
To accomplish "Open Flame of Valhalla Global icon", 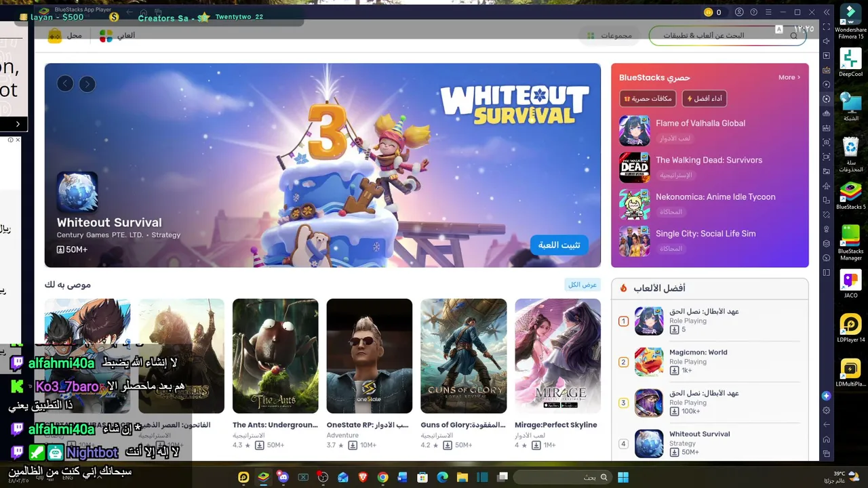I will (635, 131).
